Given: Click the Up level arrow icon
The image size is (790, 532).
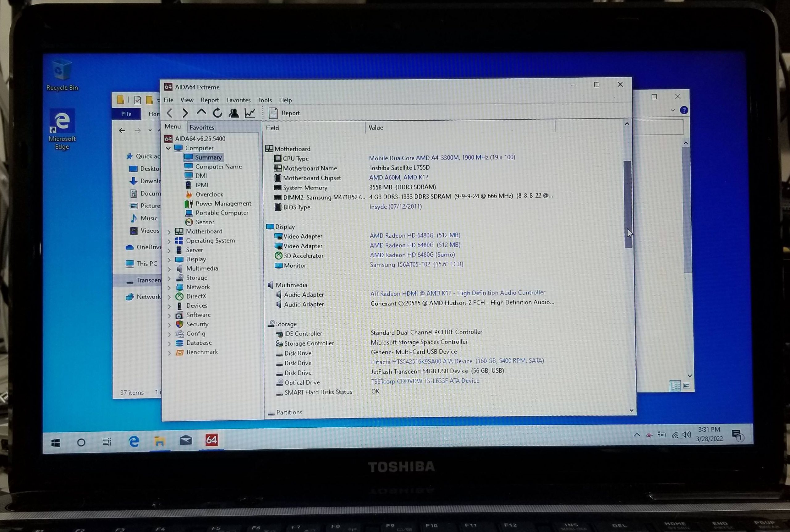Looking at the screenshot, I should (201, 112).
